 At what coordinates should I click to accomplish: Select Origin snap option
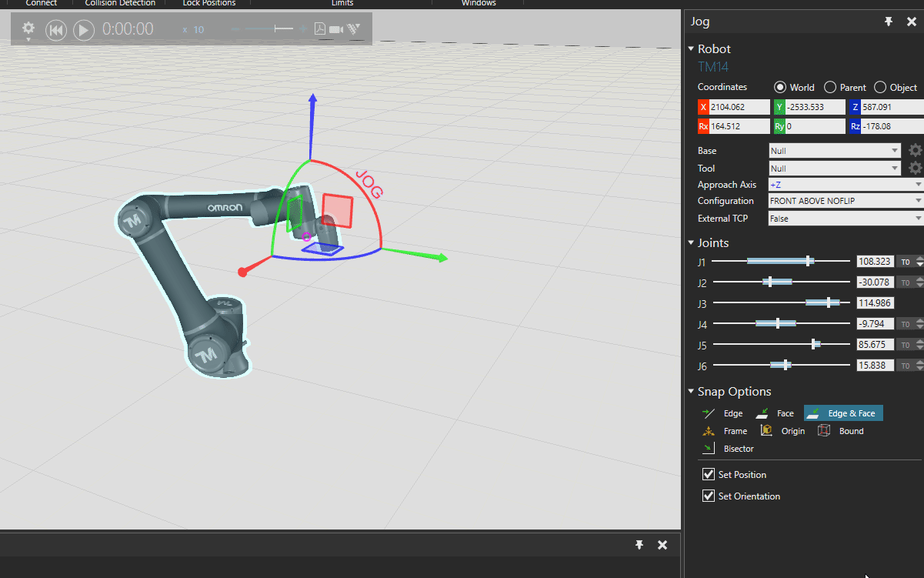(x=782, y=431)
